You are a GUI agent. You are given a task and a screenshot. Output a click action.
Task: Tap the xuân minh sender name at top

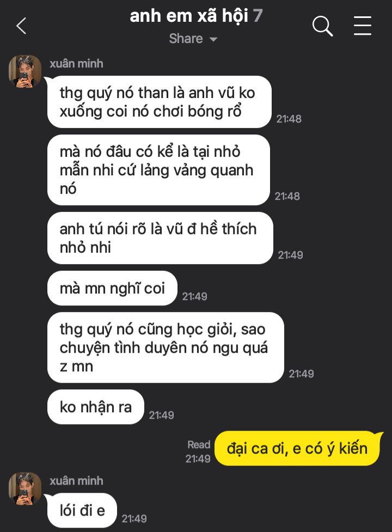point(76,64)
